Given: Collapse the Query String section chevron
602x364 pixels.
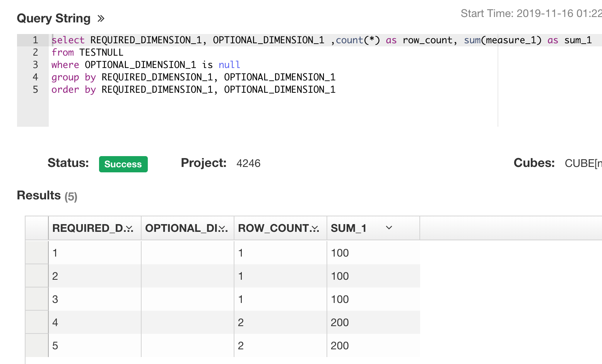Looking at the screenshot, I should click(x=101, y=18).
